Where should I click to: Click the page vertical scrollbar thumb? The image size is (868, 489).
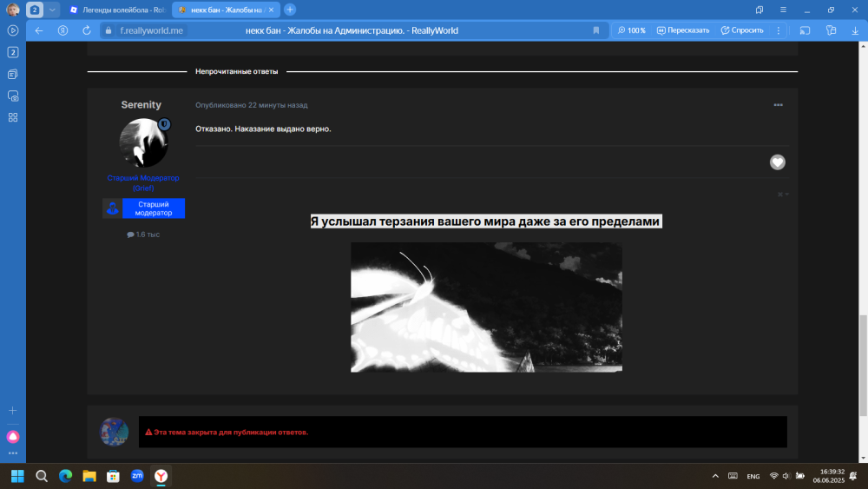point(863,366)
